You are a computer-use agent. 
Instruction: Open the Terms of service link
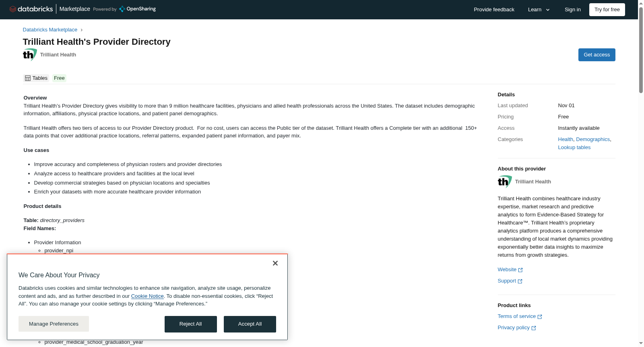[x=516, y=316]
